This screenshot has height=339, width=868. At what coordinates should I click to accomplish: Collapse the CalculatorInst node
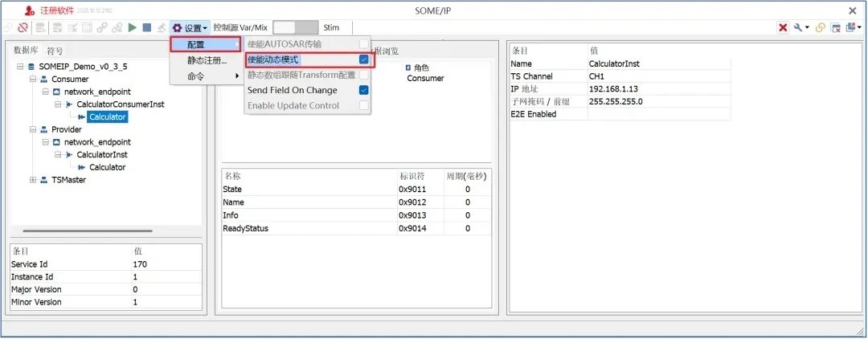coord(58,155)
